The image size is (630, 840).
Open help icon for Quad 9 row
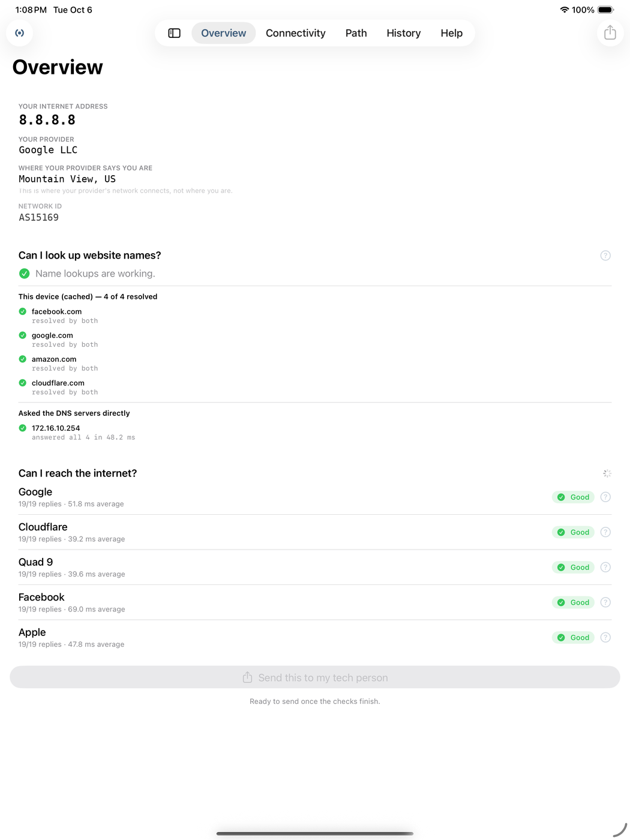(605, 567)
